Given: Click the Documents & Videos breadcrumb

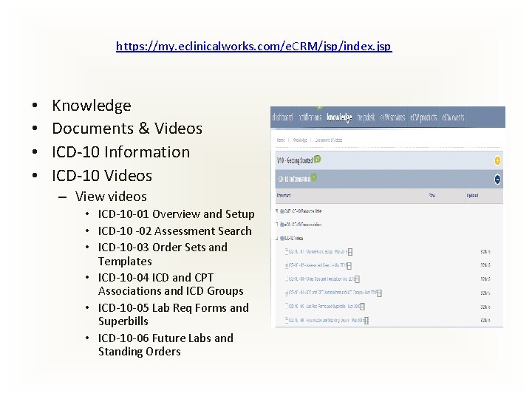Looking at the screenshot, I should point(328,140).
